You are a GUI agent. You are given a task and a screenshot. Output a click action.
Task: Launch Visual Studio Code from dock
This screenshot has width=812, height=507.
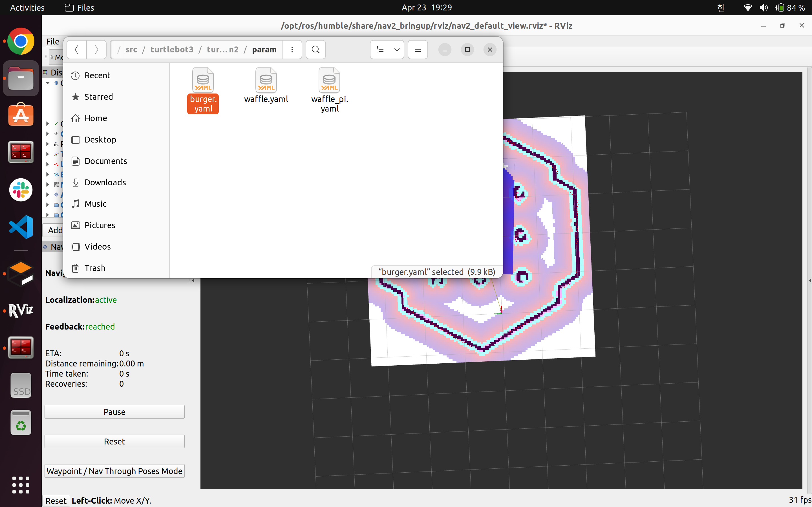pos(21,227)
